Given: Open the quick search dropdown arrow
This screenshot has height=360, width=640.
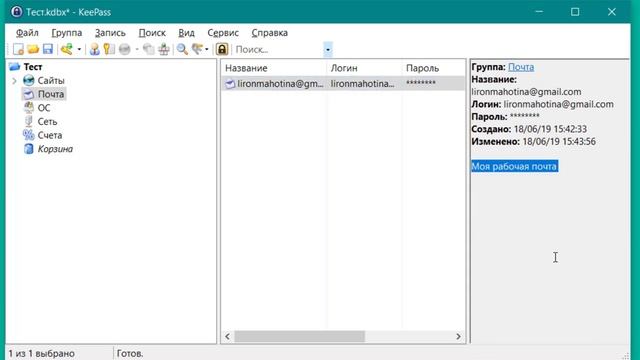Looking at the screenshot, I should (x=328, y=50).
